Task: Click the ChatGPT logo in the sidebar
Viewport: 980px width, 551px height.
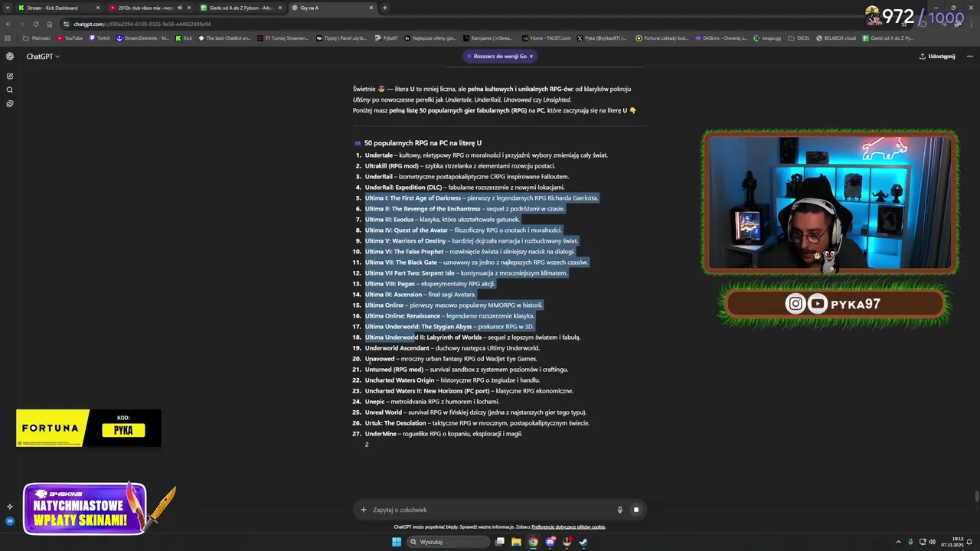Action: point(10,56)
